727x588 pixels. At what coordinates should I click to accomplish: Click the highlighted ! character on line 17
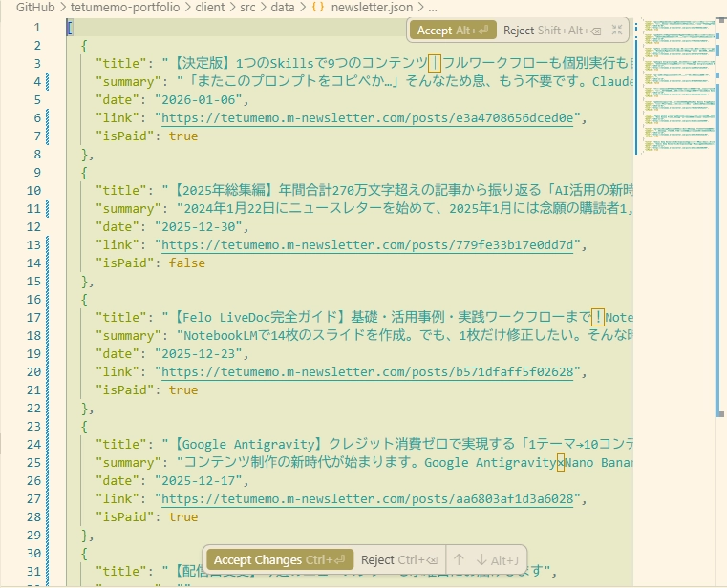[598, 318]
